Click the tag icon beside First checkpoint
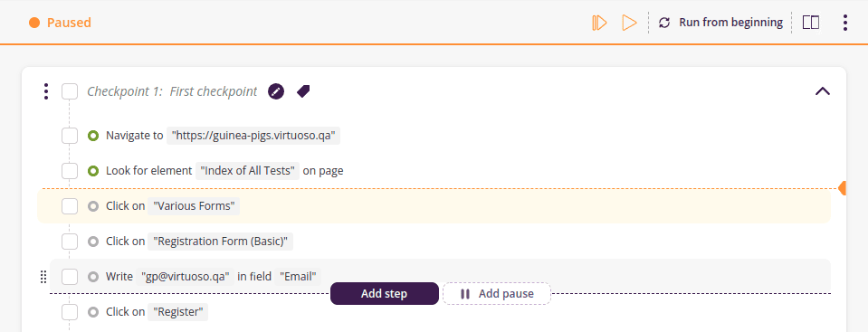 point(303,91)
